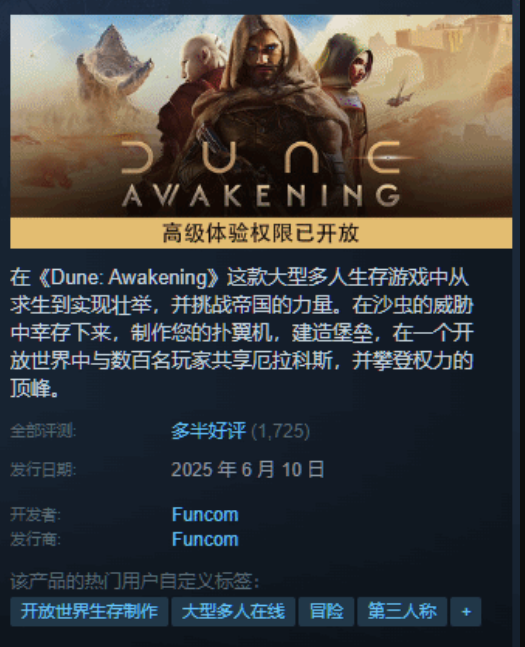Viewport: 525px width, 647px height.
Task: Open the 多半好评 review summary link
Action: [208, 431]
